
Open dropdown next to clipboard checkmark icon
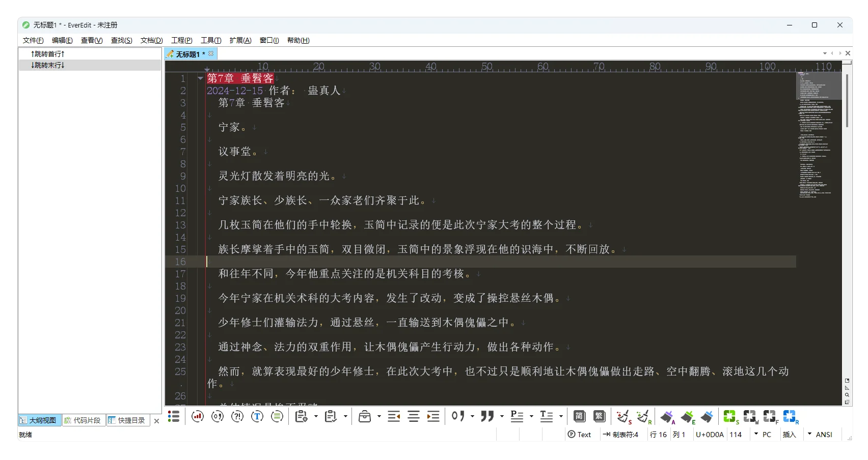click(x=345, y=417)
